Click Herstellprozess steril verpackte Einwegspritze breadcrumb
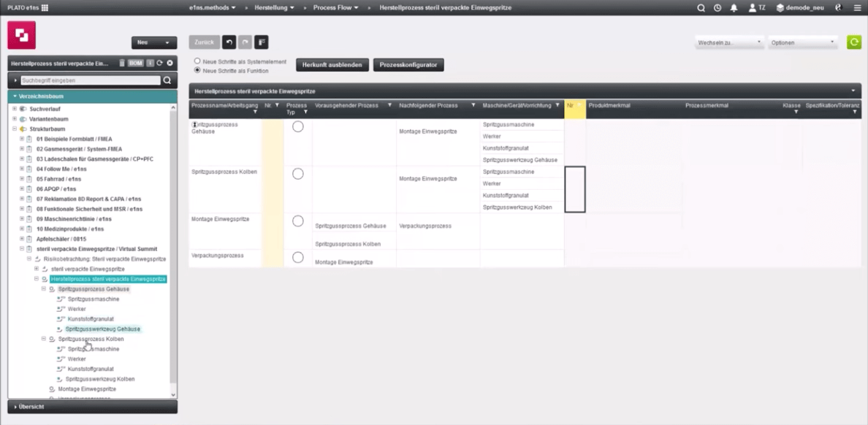The width and height of the screenshot is (868, 425). (x=446, y=8)
